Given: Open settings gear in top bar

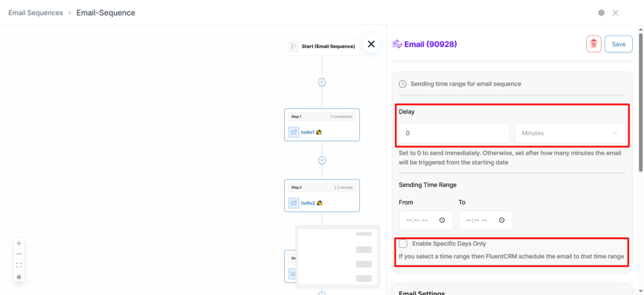Looking at the screenshot, I should point(601,13).
